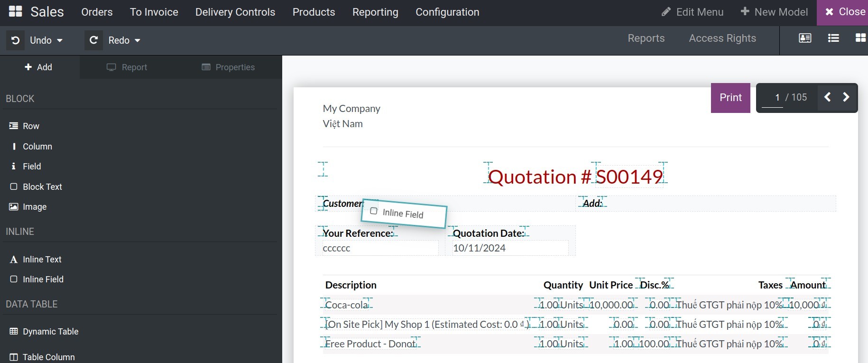This screenshot has width=868, height=363.
Task: Select the Image block icon
Action: pyautogui.click(x=14, y=207)
